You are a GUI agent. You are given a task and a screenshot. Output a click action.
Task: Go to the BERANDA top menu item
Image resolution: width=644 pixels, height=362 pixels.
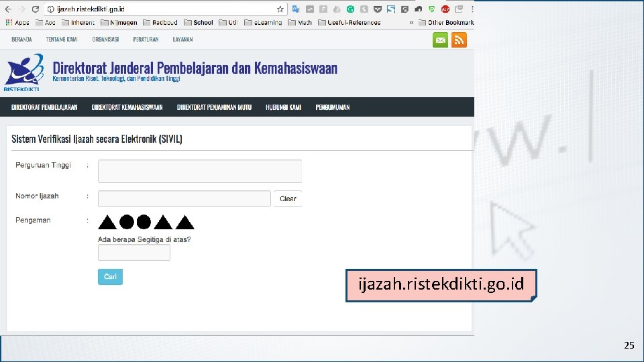pyautogui.click(x=21, y=40)
